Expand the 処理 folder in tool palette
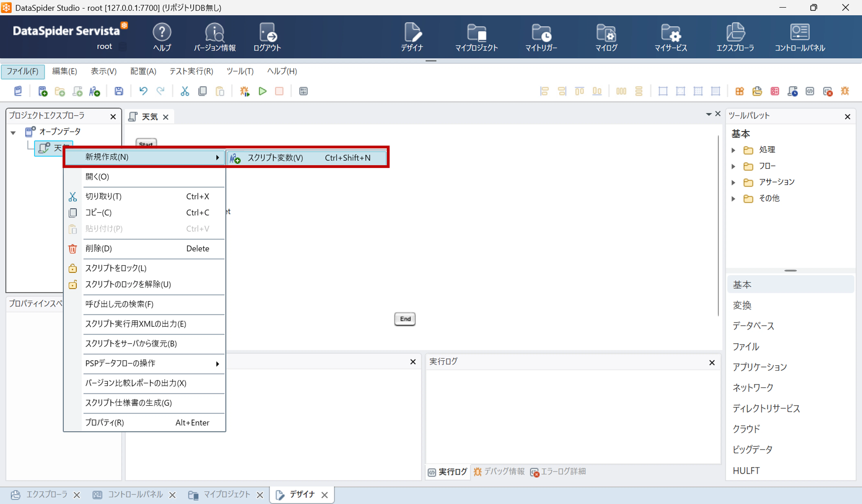The width and height of the screenshot is (862, 504). coord(733,150)
